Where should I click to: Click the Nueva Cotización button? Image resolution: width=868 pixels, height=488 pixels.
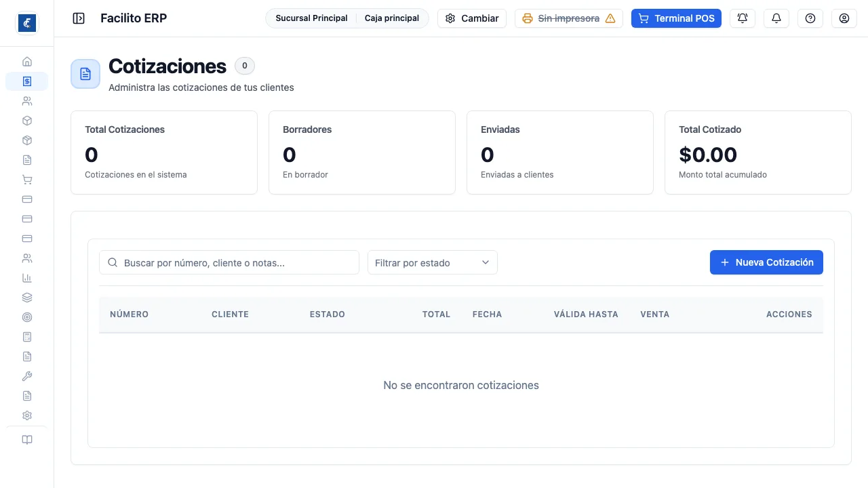[x=766, y=262]
